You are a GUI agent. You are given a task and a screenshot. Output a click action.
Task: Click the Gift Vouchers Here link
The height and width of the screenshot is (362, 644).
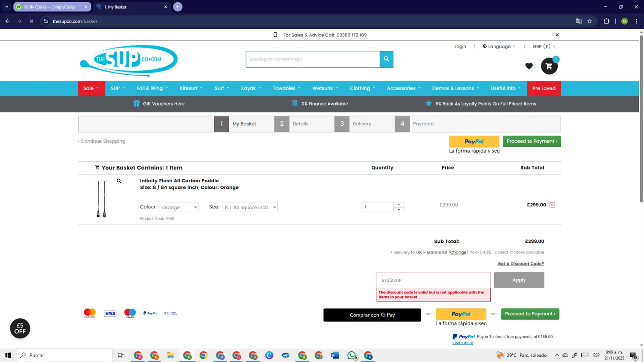159,103
